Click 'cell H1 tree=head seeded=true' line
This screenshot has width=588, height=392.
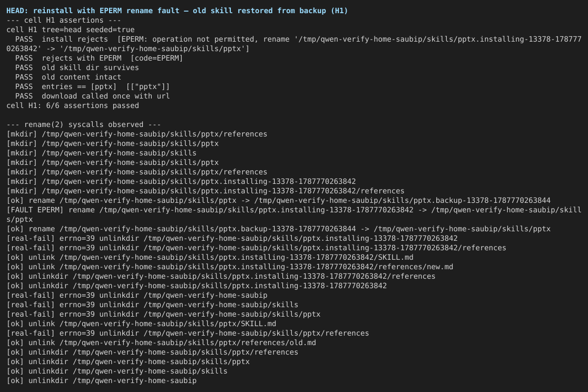(x=71, y=30)
